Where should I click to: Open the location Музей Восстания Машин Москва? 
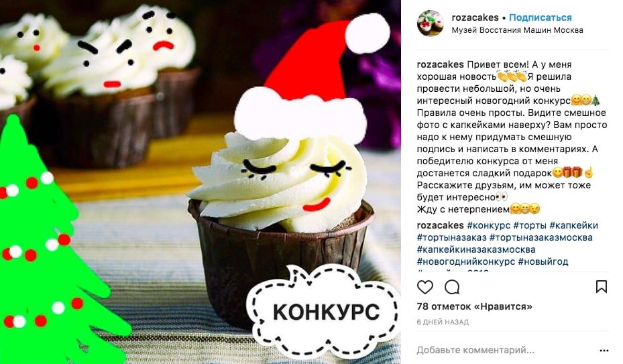pos(517,29)
